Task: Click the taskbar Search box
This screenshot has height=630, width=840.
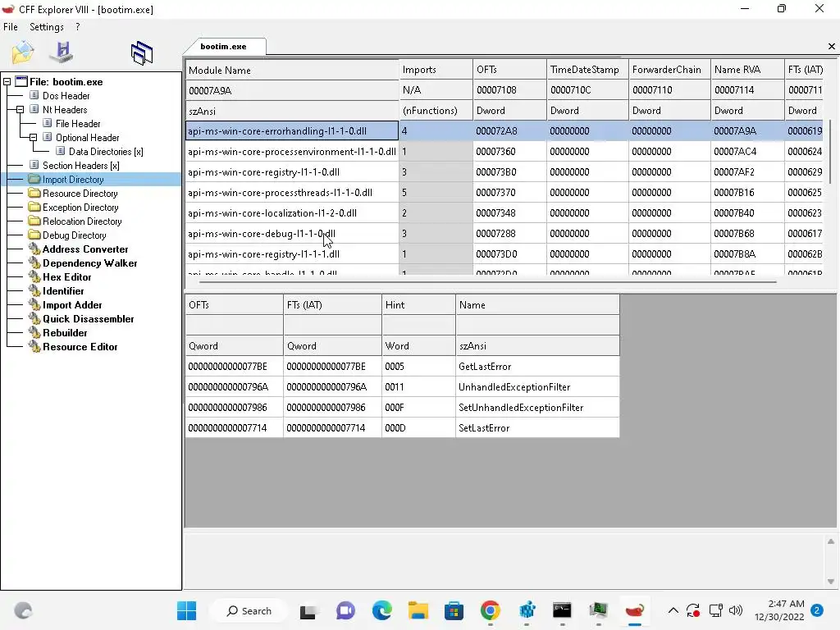Action: (249, 610)
